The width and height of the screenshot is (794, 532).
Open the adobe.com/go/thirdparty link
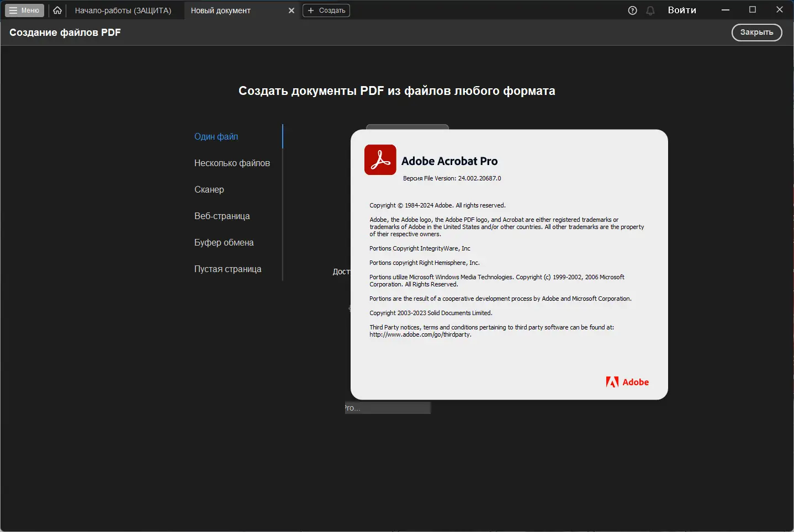420,334
